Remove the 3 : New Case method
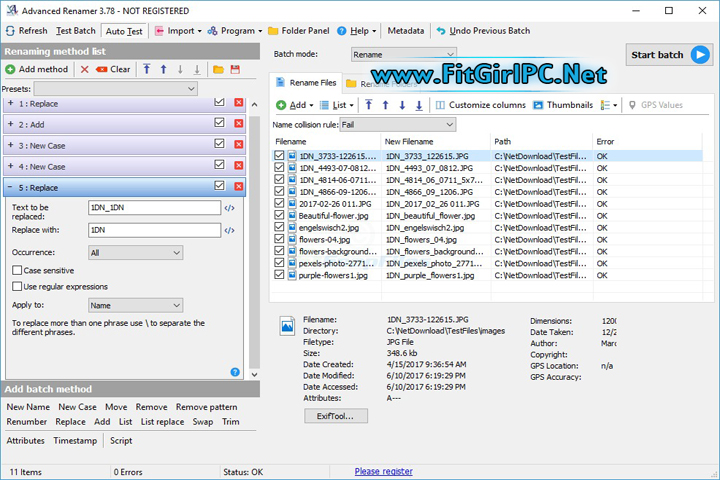 coord(238,145)
